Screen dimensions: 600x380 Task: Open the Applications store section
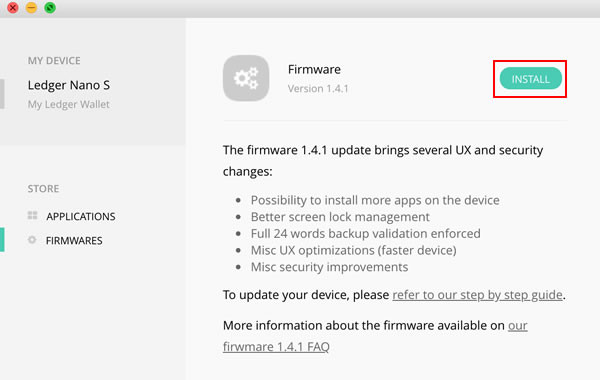click(81, 216)
